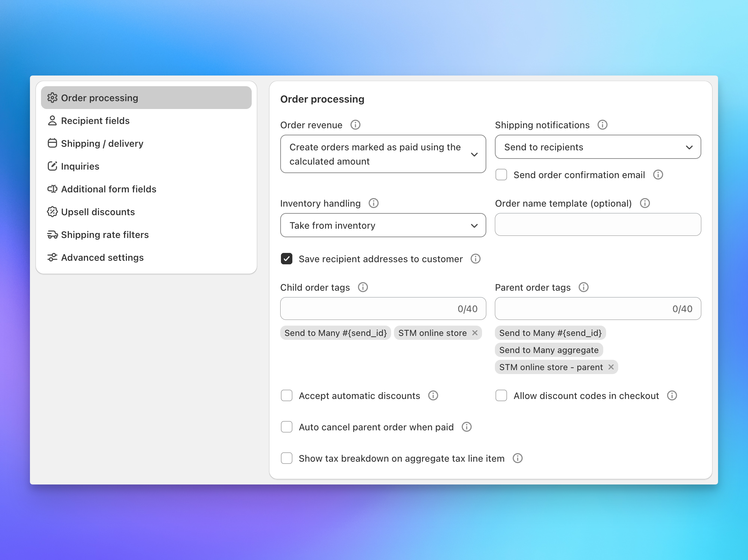This screenshot has height=560, width=748.
Task: Remove the STM online store tag
Action: (x=475, y=333)
